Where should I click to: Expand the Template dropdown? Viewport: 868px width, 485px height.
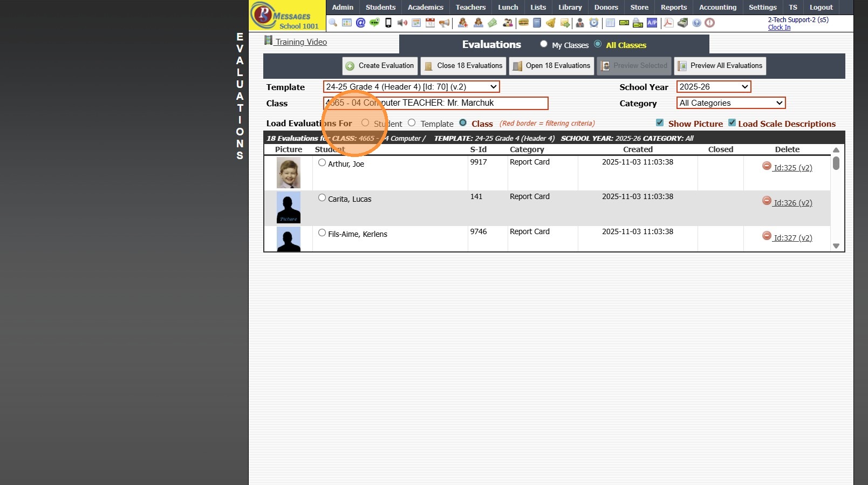(x=411, y=87)
